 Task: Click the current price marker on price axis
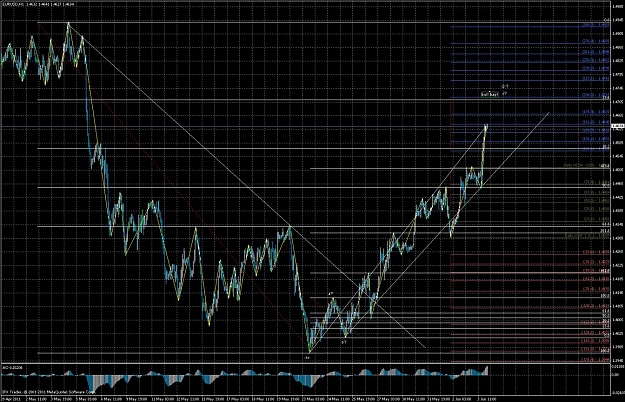[x=617, y=126]
